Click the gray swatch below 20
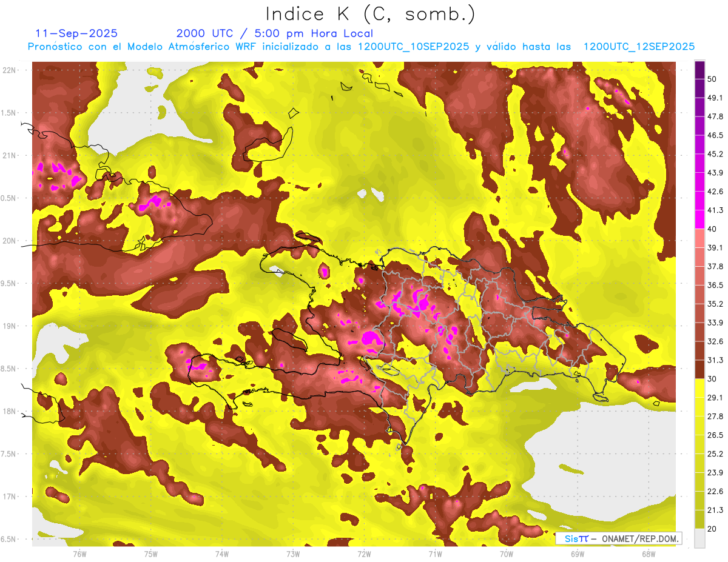The image size is (728, 562). coord(699,538)
